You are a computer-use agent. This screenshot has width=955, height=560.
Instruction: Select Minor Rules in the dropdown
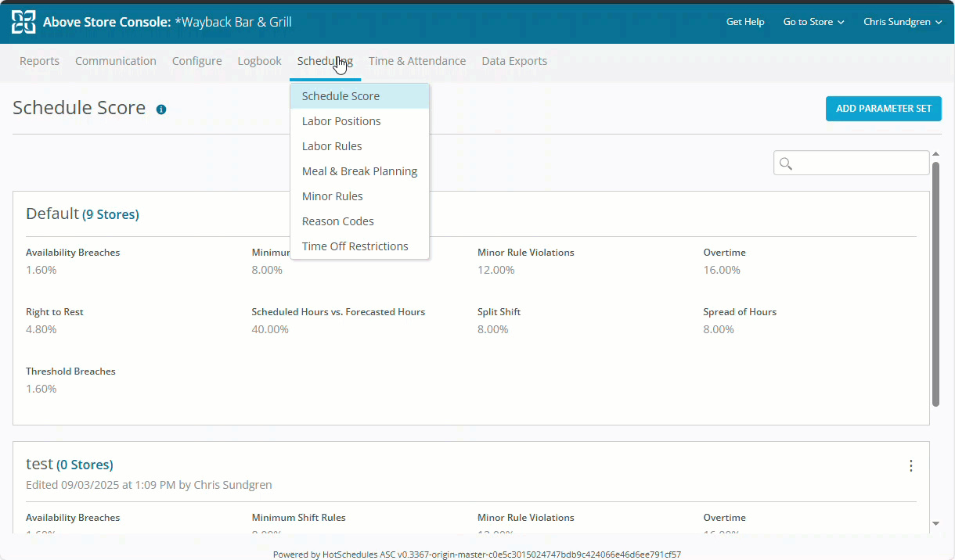tap(332, 196)
